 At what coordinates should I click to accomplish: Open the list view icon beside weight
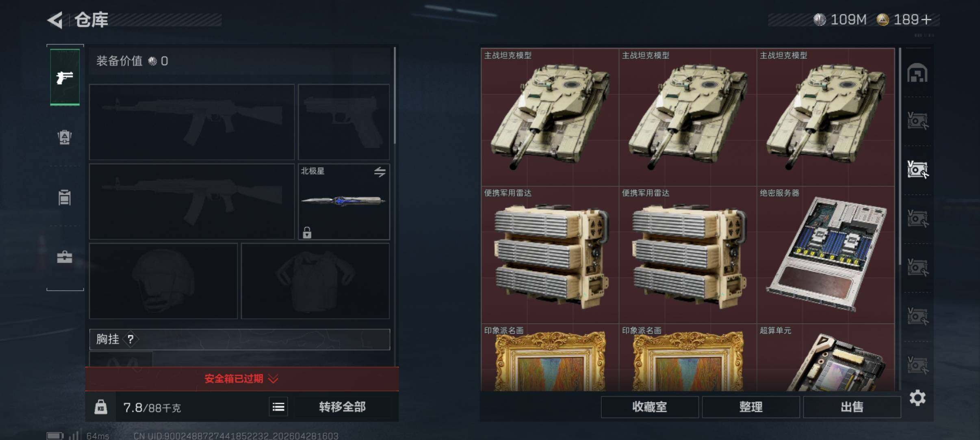278,407
